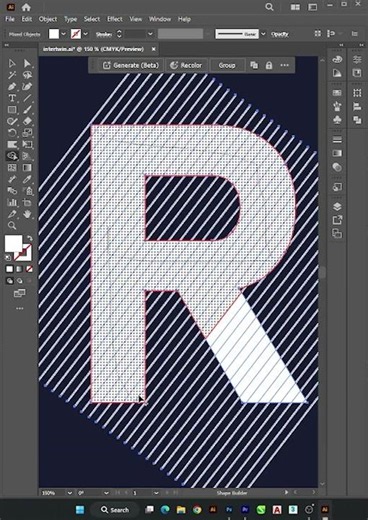
Task: Select the Shaper tool
Action: (x=12, y=121)
